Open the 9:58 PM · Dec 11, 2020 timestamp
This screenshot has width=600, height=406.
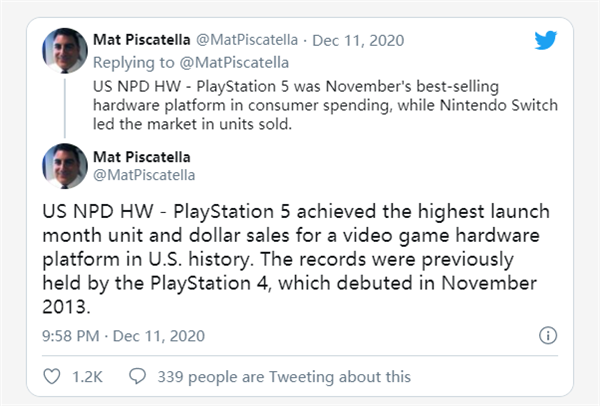coord(124,336)
